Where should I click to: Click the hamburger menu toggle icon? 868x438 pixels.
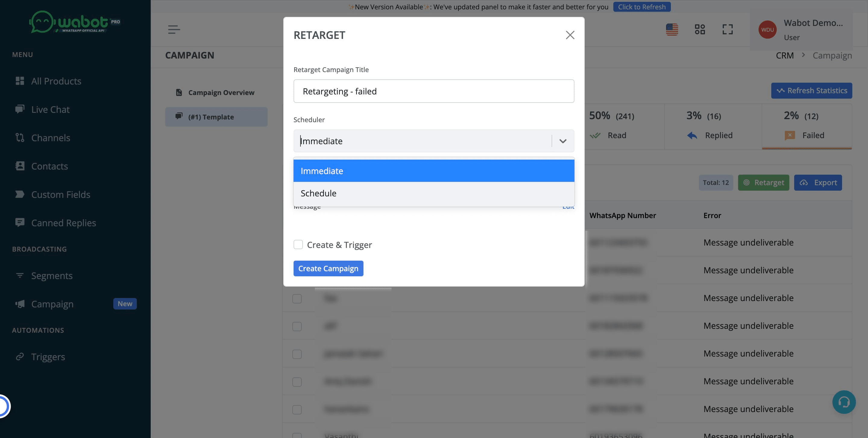click(174, 30)
